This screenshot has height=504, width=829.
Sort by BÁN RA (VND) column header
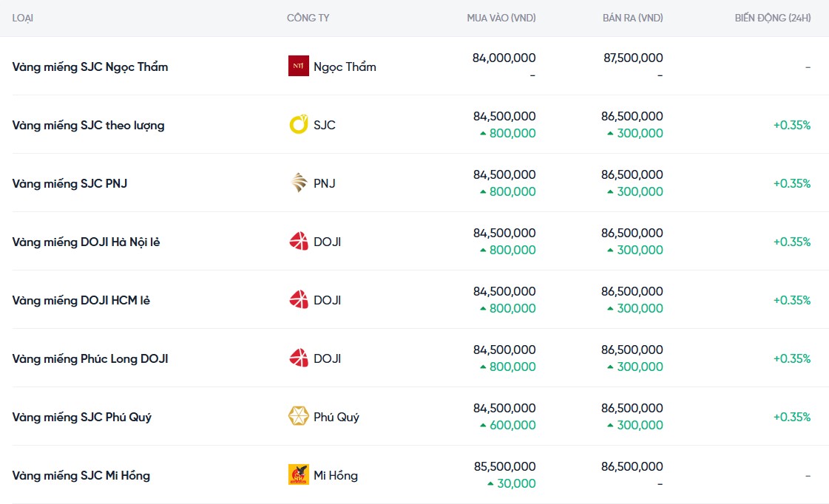pyautogui.click(x=632, y=18)
